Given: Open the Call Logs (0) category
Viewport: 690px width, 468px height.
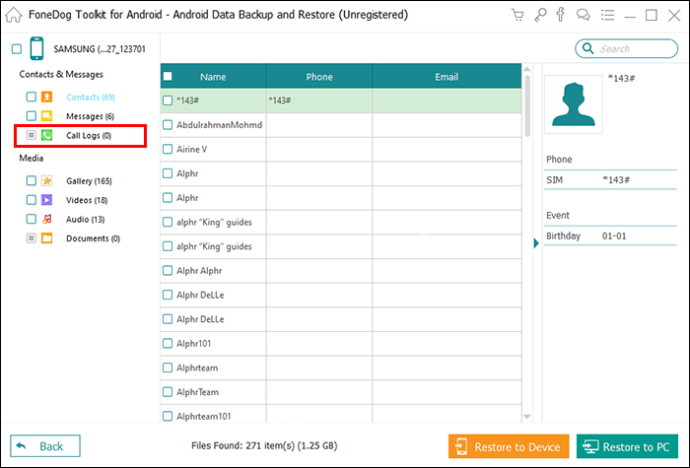Looking at the screenshot, I should pyautogui.click(x=88, y=135).
